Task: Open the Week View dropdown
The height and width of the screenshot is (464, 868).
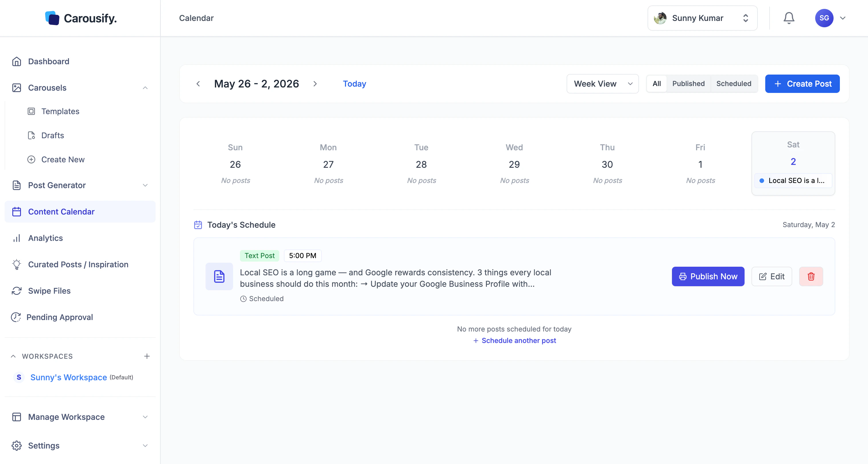Action: [x=602, y=83]
